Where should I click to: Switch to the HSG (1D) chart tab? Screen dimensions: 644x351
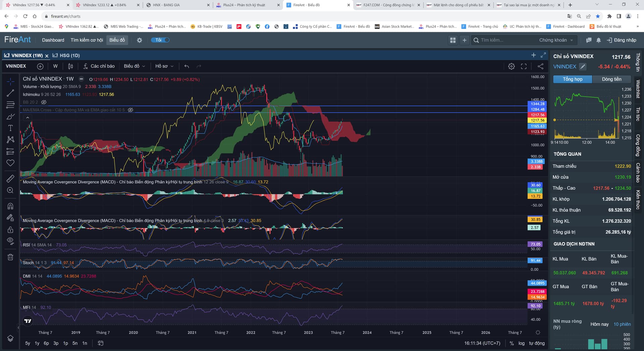[66, 55]
